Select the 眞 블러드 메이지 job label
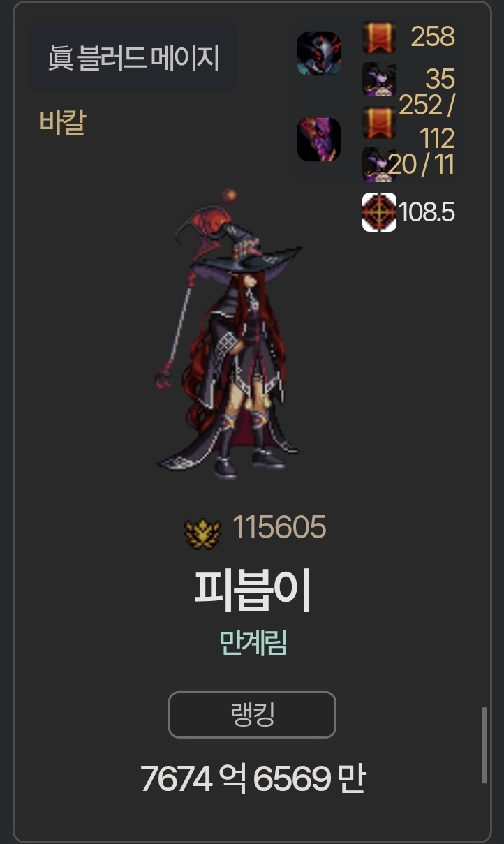This screenshot has height=844, width=504. point(133,58)
